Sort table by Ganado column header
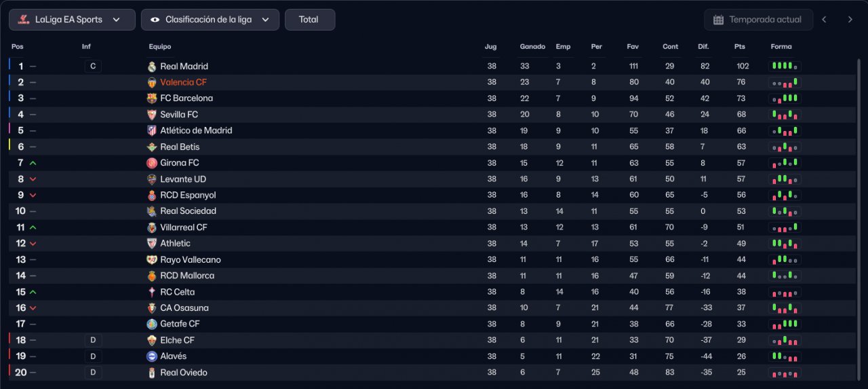This screenshot has width=868, height=389. pos(532,47)
